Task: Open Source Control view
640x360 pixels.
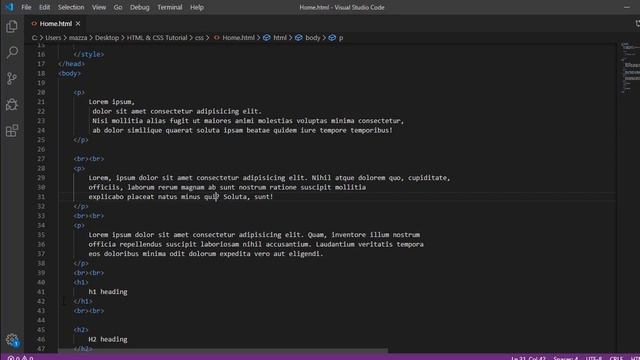Action: (x=12, y=78)
